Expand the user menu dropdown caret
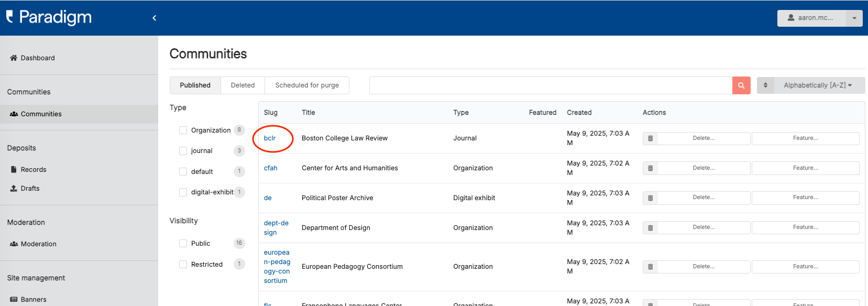868x306 pixels. 854,18
